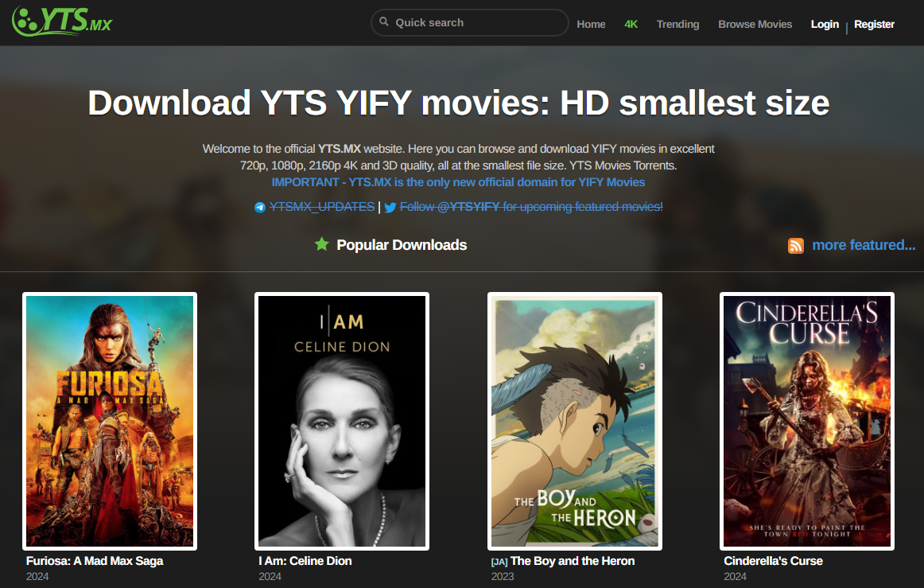Viewport: 924px width, 588px height.
Task: Open the Furiosa movie poster
Action: pos(110,421)
